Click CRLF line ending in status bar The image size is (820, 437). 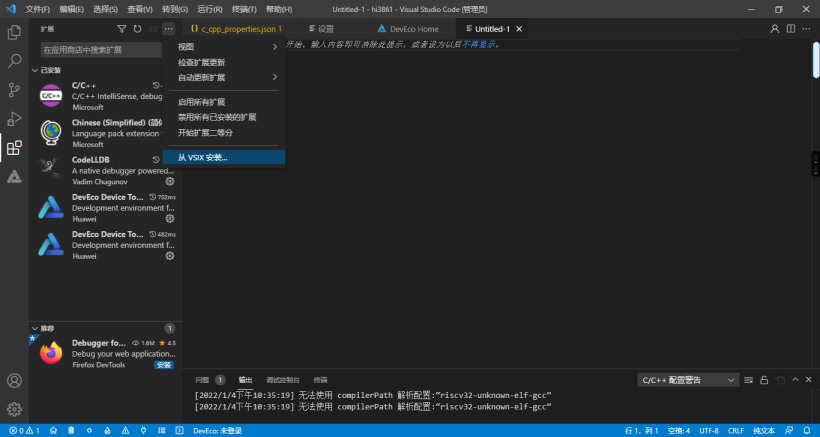pos(736,431)
